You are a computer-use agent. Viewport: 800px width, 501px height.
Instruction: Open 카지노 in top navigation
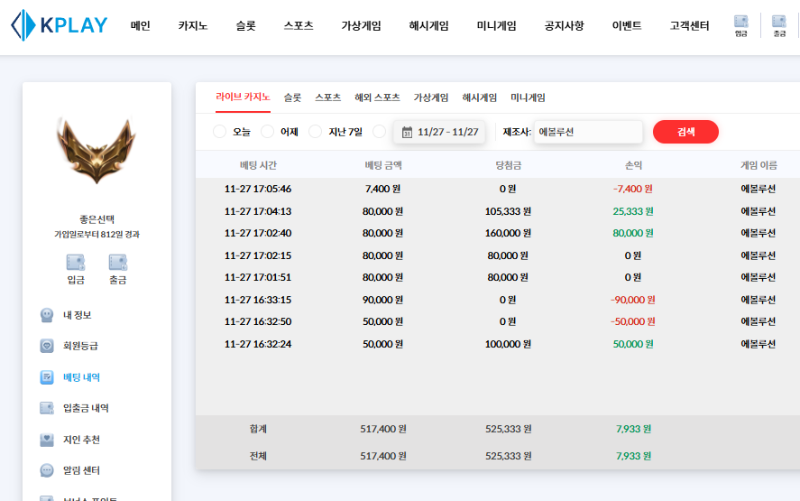(x=193, y=26)
